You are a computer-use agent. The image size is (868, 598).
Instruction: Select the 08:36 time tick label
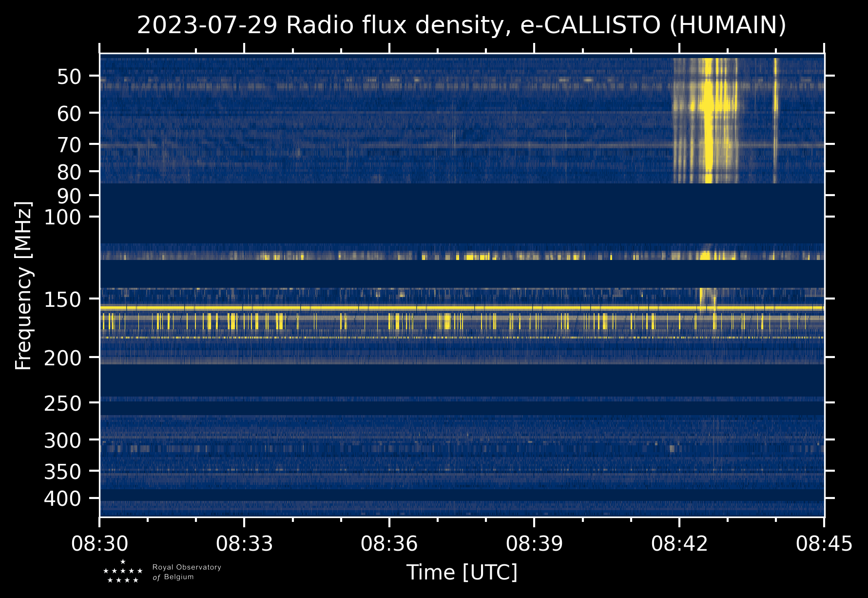tap(389, 543)
